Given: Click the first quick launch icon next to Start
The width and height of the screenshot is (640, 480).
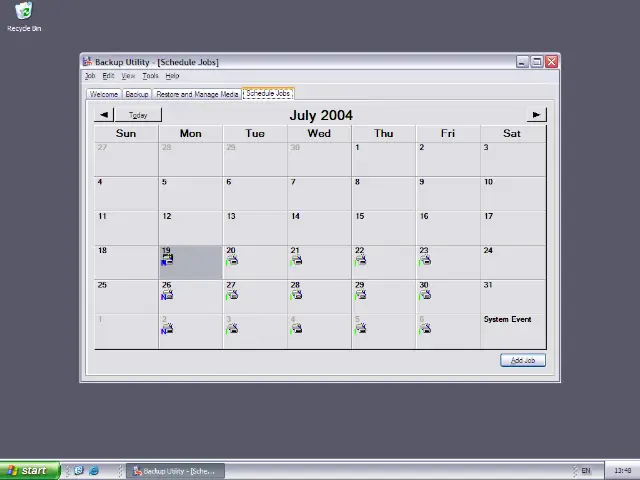Looking at the screenshot, I should coord(79,471).
